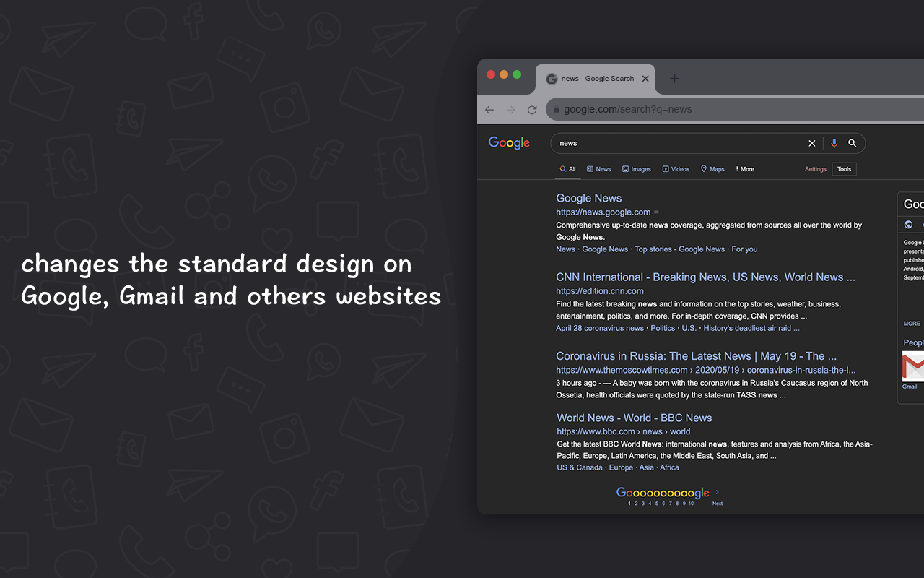The image size is (924, 578).
Task: Switch to the Images results tab
Action: 637,169
